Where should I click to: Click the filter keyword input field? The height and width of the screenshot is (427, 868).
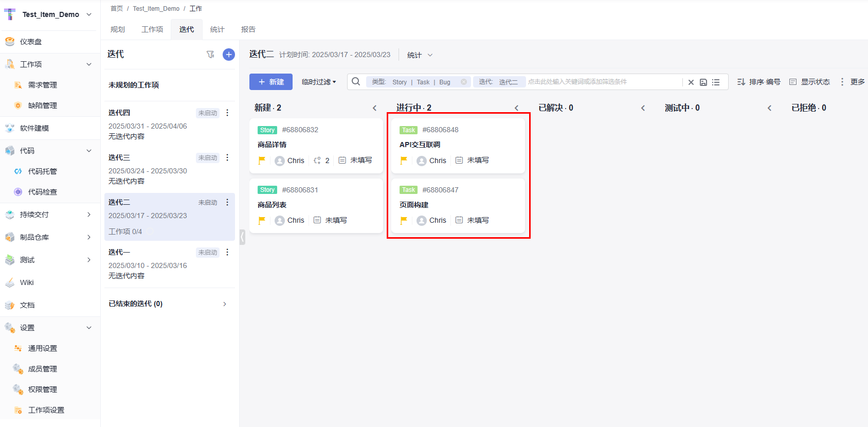point(602,82)
